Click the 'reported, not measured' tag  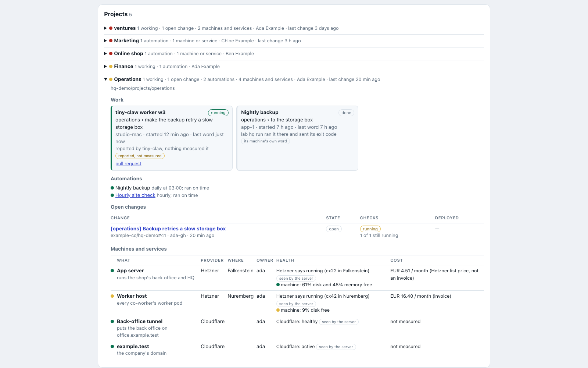point(140,156)
